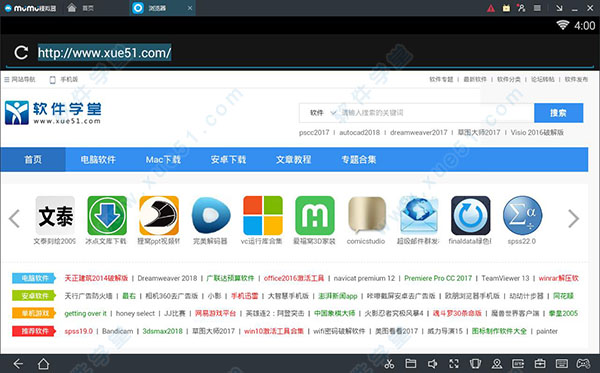
Task: Switch to 手机版 mobile version
Action: pyautogui.click(x=64, y=79)
